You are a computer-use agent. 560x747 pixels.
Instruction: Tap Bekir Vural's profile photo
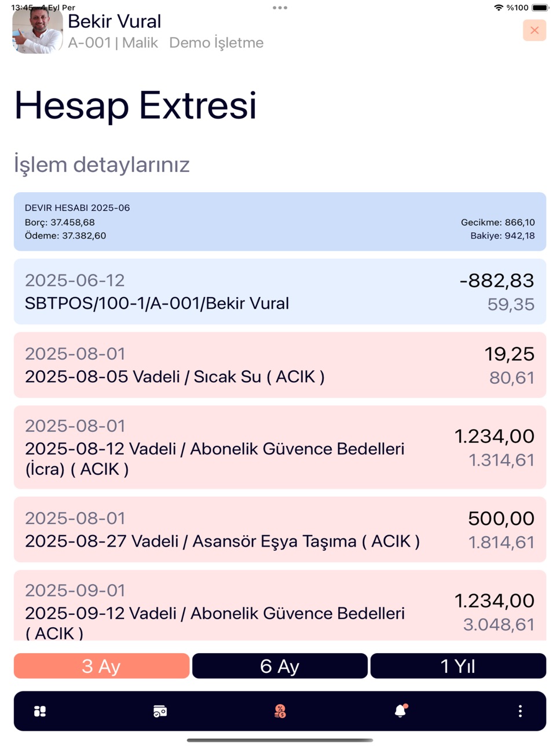click(38, 30)
